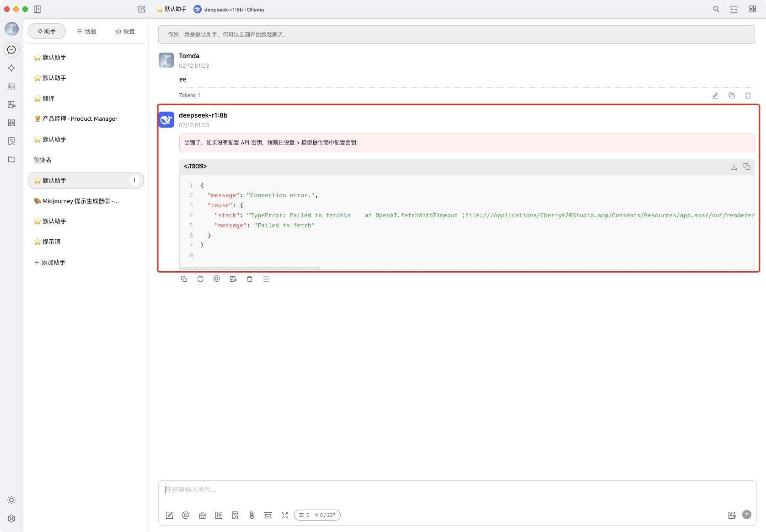Translate input text icon beside send
Screen dimensions: 766x532
(732, 515)
